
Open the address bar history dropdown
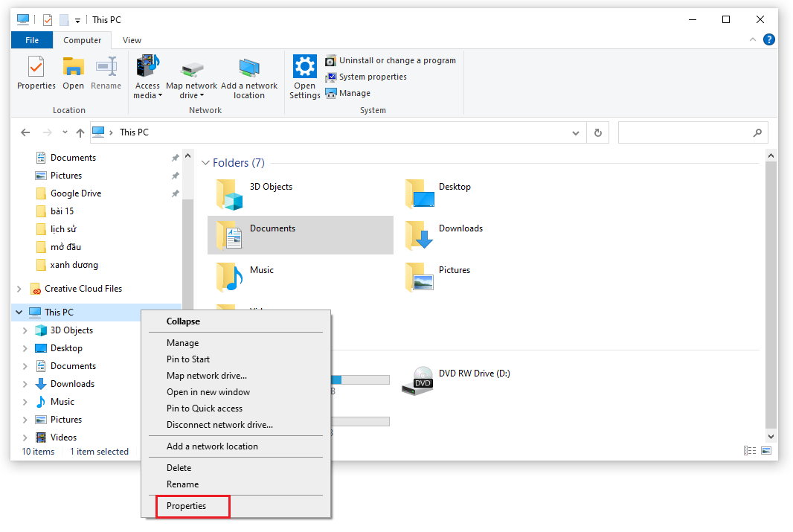(576, 132)
